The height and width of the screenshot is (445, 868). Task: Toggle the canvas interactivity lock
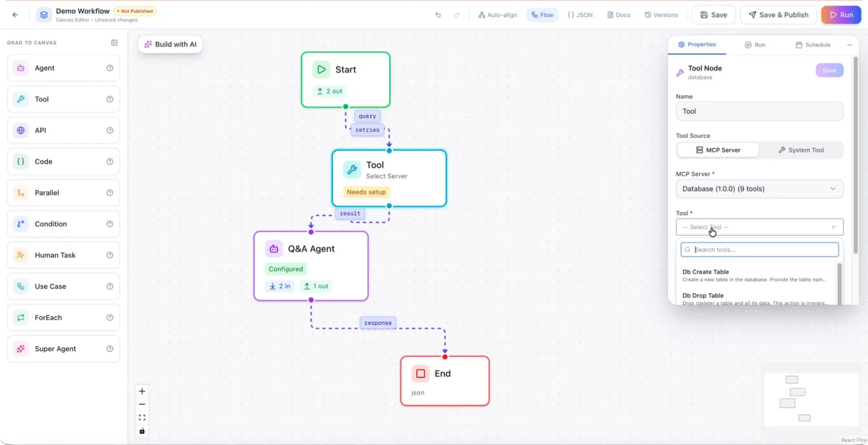(x=142, y=431)
